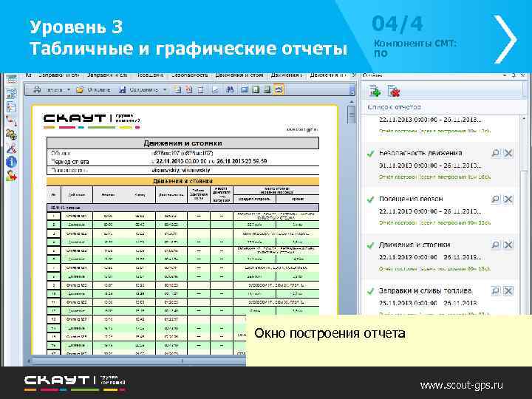
Task: Click the add report icon with green plus
Action: tap(375, 92)
